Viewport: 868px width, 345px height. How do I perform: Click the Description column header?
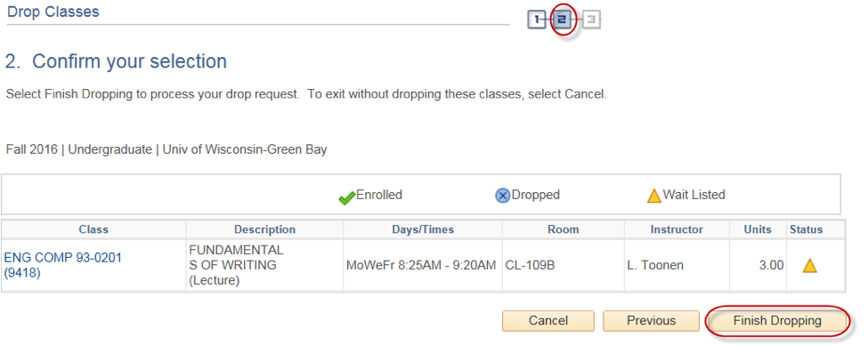[x=264, y=229]
